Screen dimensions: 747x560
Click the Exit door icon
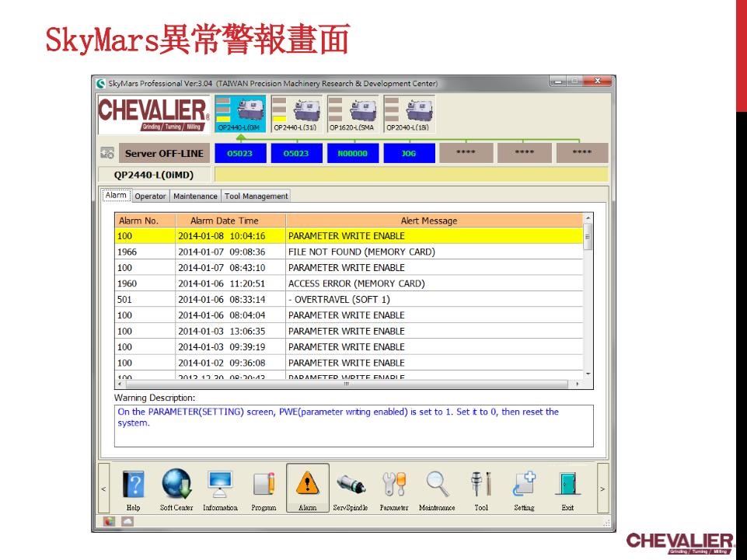(567, 485)
